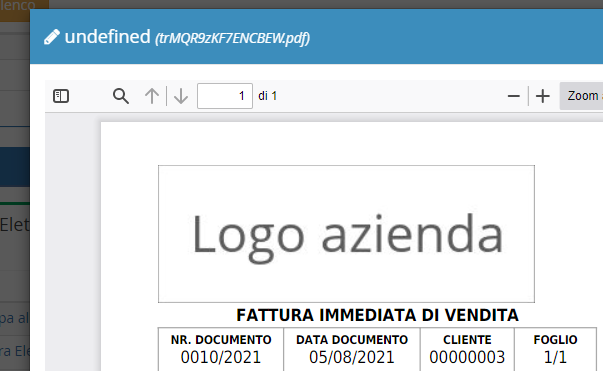Click the 'di 1' page count label
The height and width of the screenshot is (371, 603).
pyautogui.click(x=268, y=96)
